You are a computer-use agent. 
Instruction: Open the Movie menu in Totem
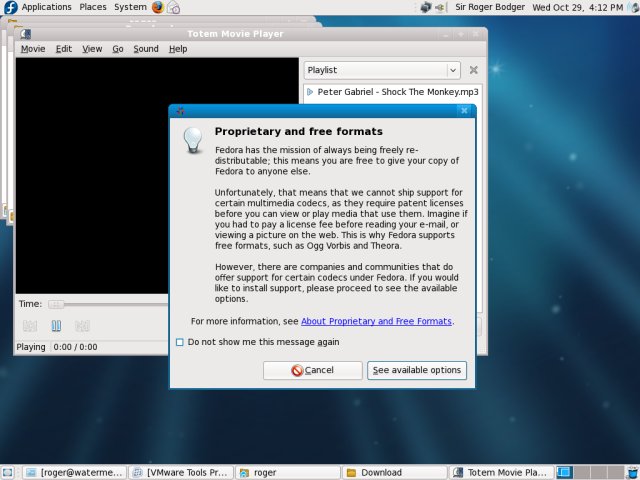pos(33,49)
